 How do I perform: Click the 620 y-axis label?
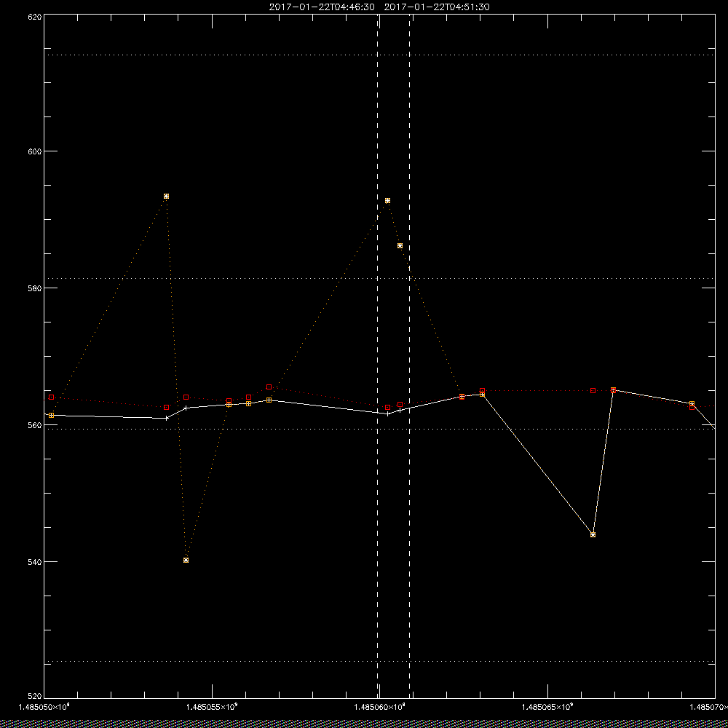point(35,16)
